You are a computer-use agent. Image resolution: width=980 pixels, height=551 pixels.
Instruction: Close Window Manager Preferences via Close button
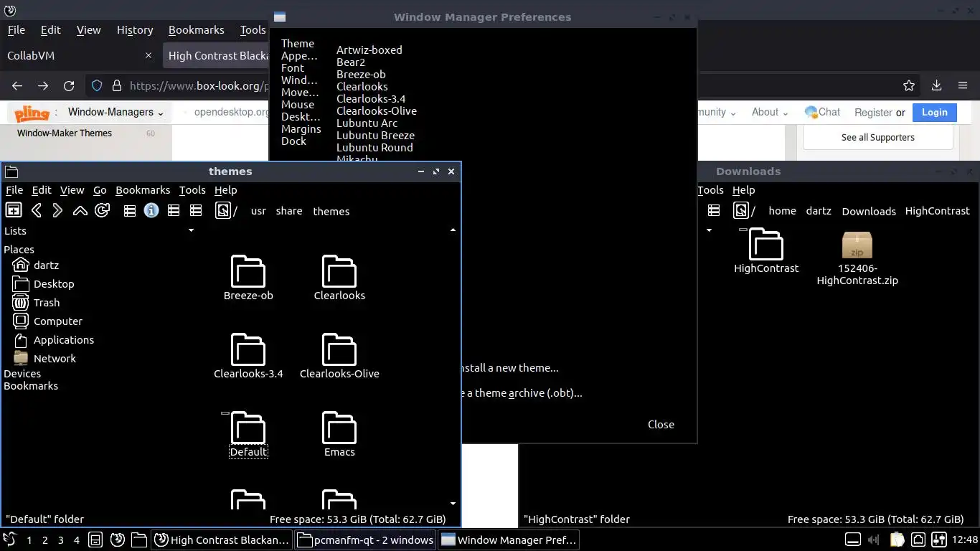[x=661, y=424]
